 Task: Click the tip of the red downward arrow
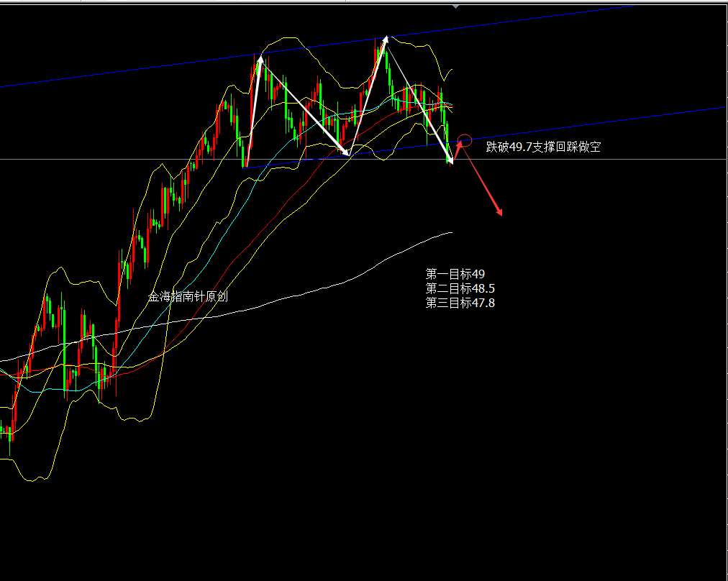(501, 214)
